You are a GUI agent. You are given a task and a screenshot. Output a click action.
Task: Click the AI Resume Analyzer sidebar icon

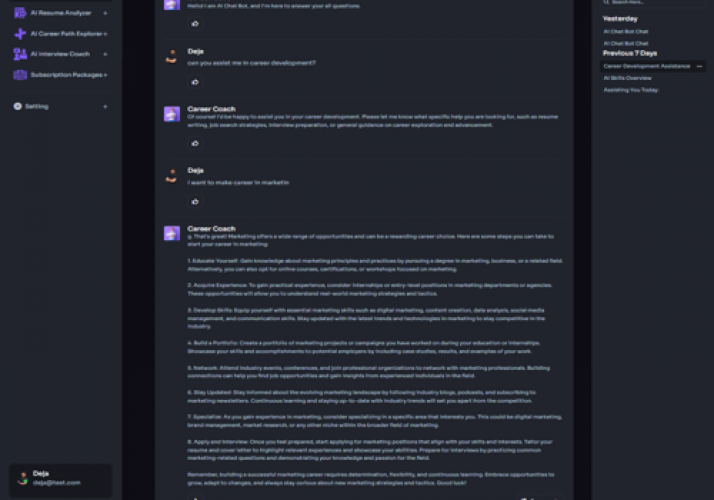click(20, 13)
